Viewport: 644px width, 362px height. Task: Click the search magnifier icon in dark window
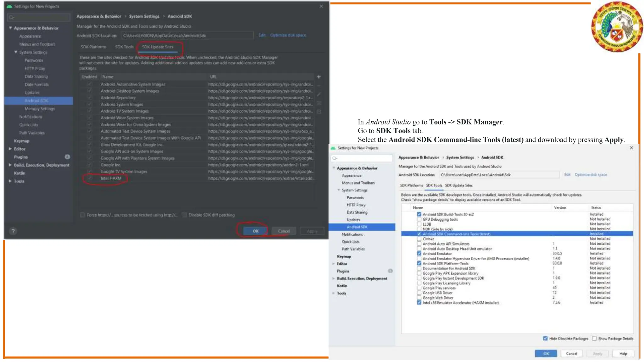point(11,17)
